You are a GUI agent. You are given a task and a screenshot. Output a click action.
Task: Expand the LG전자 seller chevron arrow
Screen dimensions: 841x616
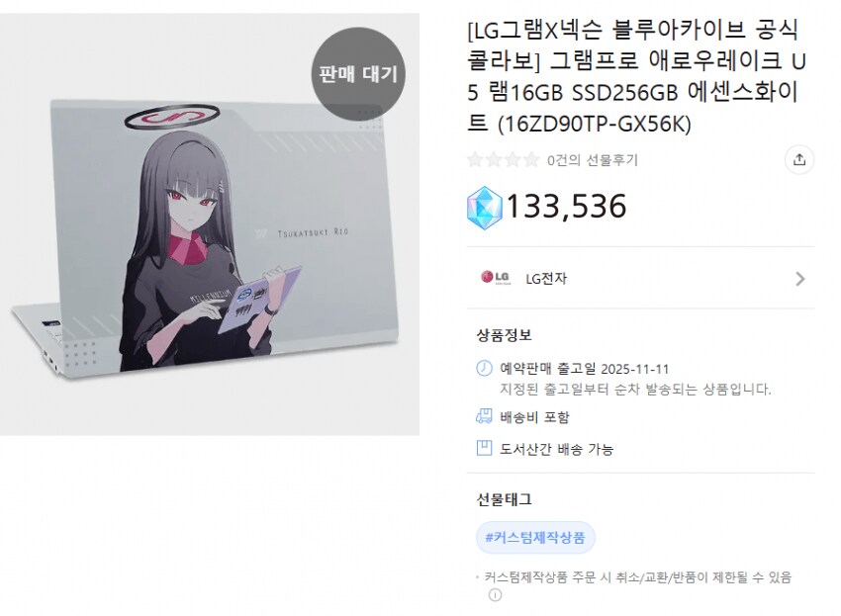point(800,279)
